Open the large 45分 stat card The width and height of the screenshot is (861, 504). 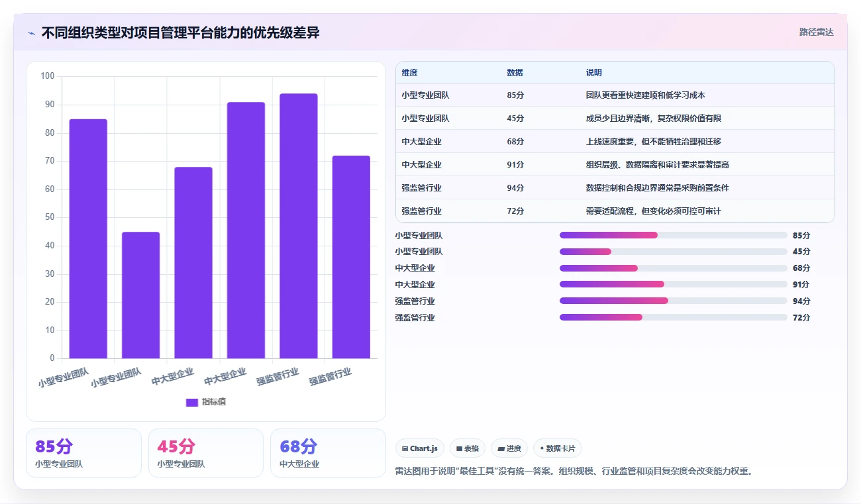coord(206,453)
